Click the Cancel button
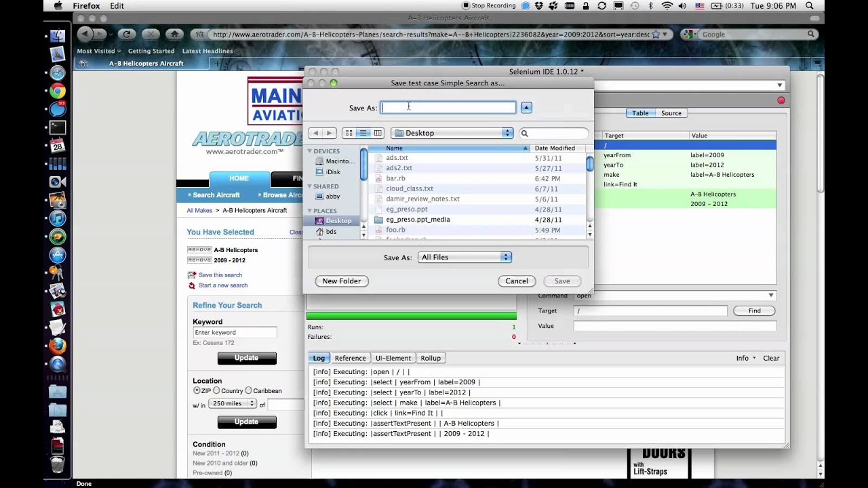 tap(517, 281)
